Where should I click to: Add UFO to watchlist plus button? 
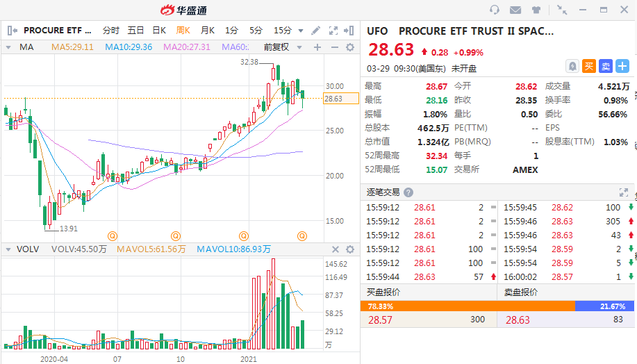tap(622, 66)
